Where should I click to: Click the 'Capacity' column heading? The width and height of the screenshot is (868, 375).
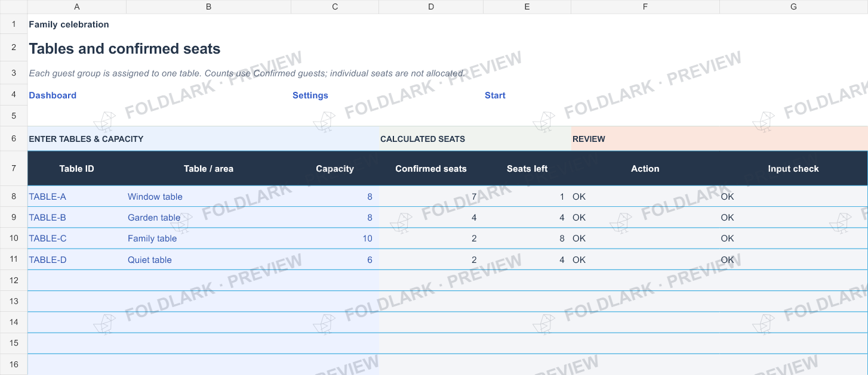(x=335, y=169)
